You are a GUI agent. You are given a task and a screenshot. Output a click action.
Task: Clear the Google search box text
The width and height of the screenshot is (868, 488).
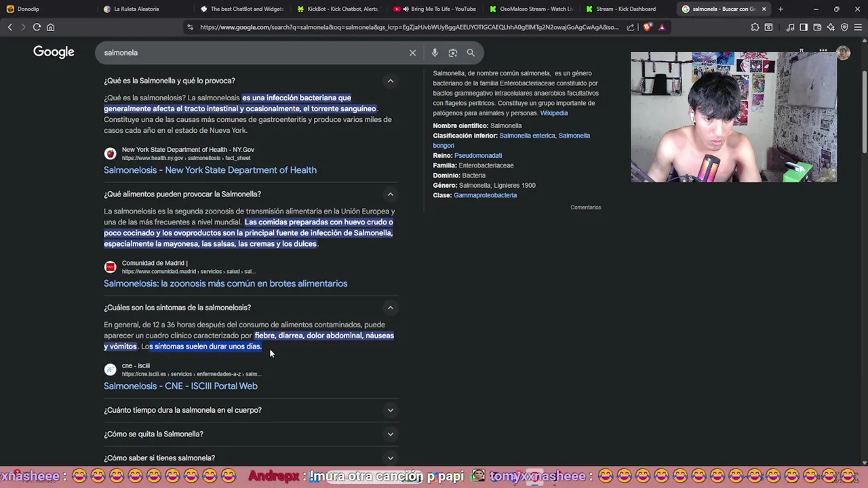(412, 52)
